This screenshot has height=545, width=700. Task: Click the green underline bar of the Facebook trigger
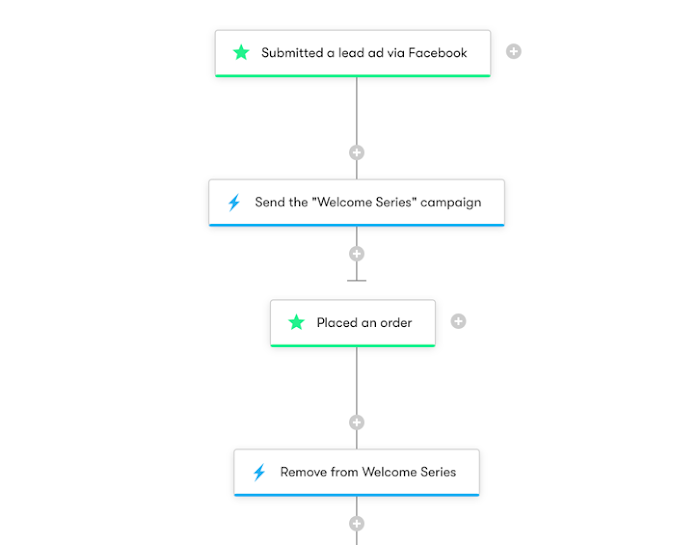tap(353, 76)
